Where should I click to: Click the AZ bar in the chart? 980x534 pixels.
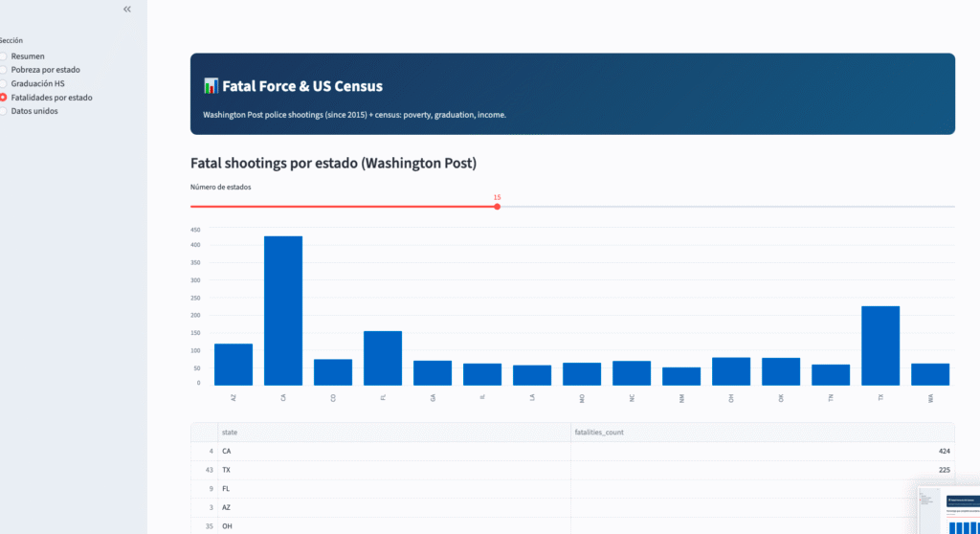(x=234, y=364)
